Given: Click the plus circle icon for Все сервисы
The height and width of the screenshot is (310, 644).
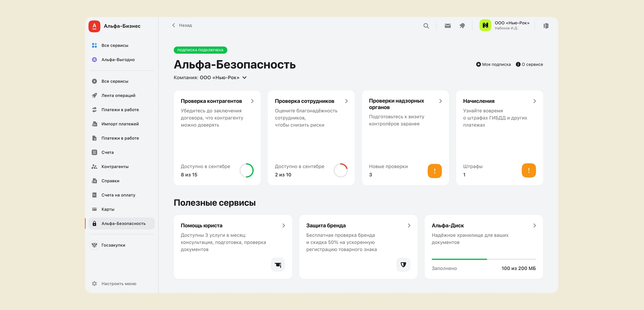Looking at the screenshot, I should click(x=94, y=81).
